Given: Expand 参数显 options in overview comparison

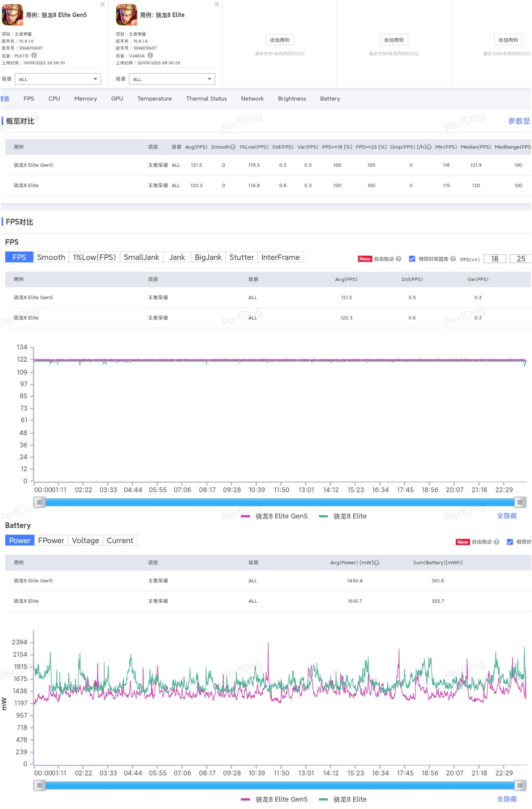Looking at the screenshot, I should coord(519,121).
